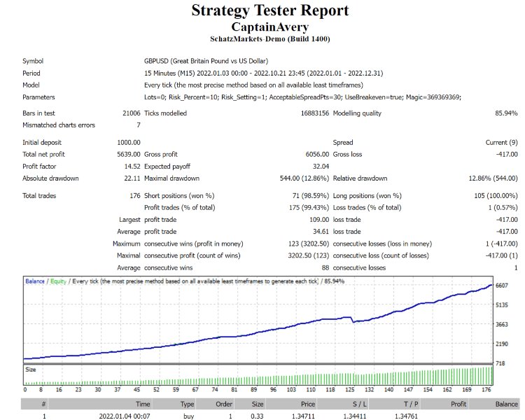
Task: Click the Profit column header
Action: 458,404
